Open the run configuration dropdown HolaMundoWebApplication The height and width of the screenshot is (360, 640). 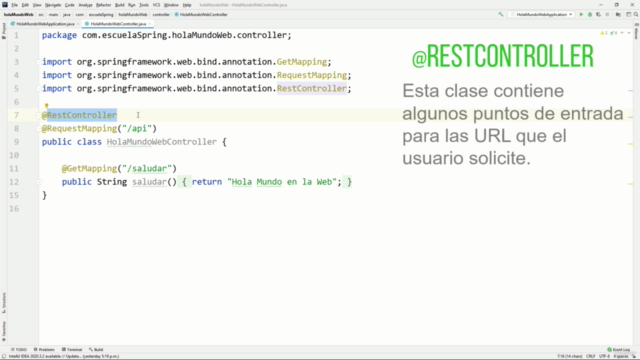[541, 15]
